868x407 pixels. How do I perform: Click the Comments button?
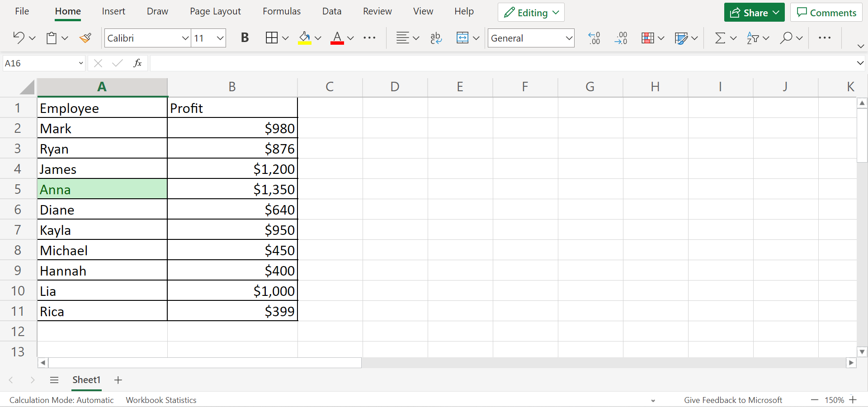(826, 13)
